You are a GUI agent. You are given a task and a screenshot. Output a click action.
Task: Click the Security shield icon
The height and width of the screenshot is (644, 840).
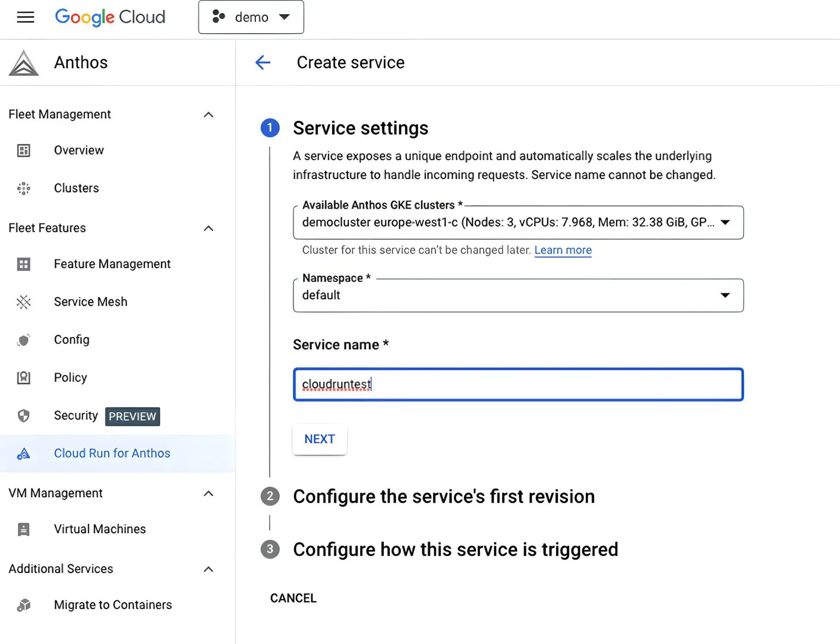point(24,416)
